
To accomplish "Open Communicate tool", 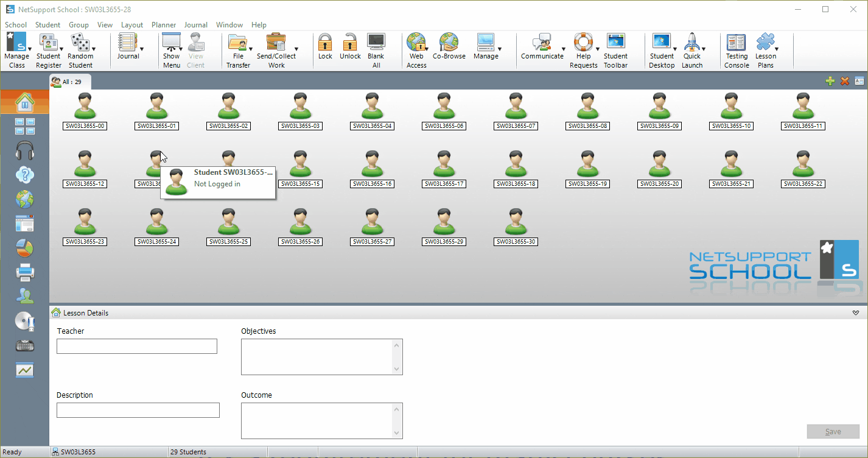I will [542, 42].
